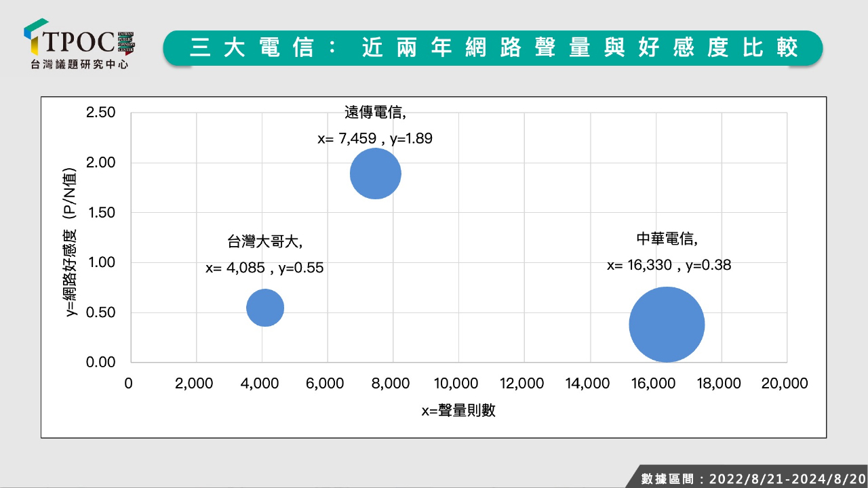
Task: Select the x=聲量則數 axis title
Action: point(458,411)
